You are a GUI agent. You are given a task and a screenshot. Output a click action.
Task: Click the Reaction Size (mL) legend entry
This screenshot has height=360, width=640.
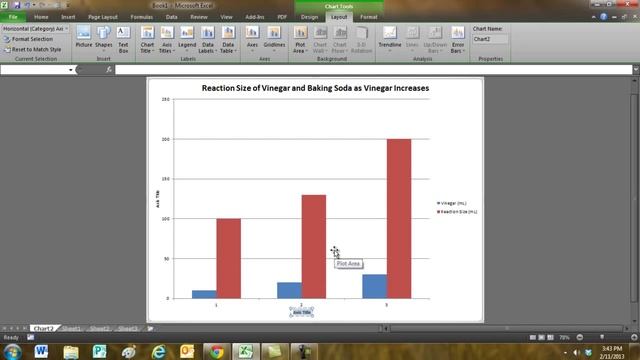point(457,212)
